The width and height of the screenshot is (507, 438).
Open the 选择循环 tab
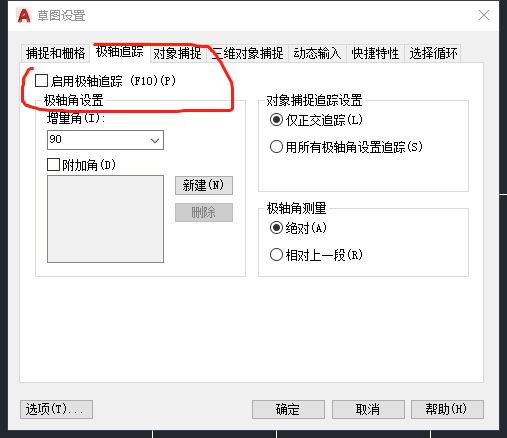tap(433, 53)
